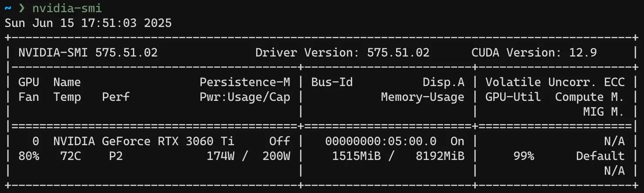
Task: Click the Memory-Usage header label
Action: point(423,97)
